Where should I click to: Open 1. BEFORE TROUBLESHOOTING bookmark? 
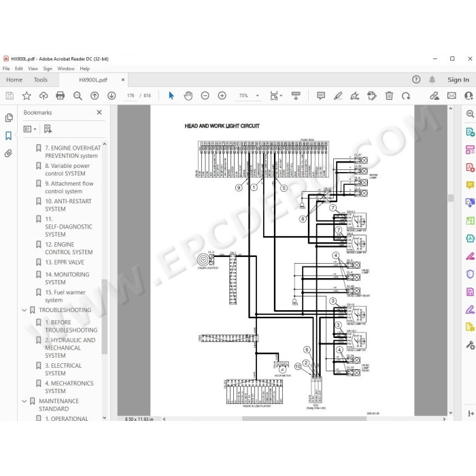[71, 326]
